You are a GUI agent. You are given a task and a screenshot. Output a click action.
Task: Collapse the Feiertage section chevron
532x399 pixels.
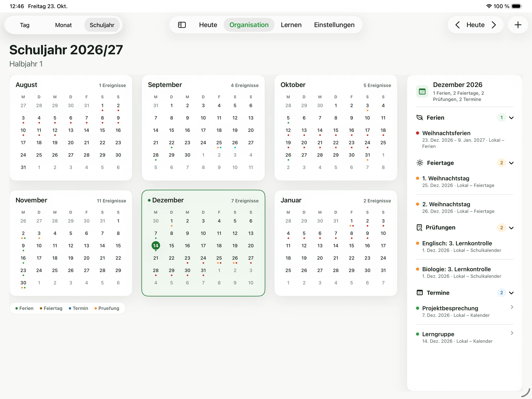511,163
